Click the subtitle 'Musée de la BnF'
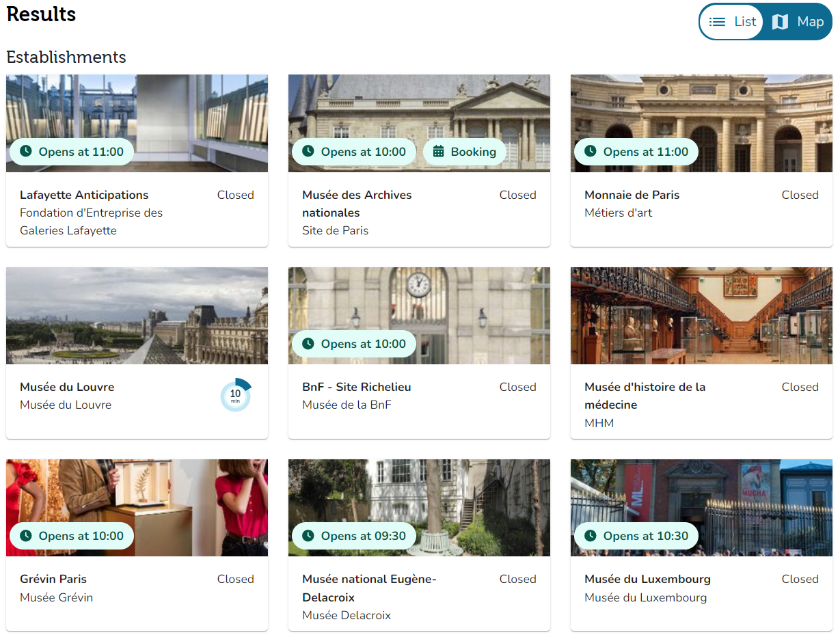 pos(347,405)
